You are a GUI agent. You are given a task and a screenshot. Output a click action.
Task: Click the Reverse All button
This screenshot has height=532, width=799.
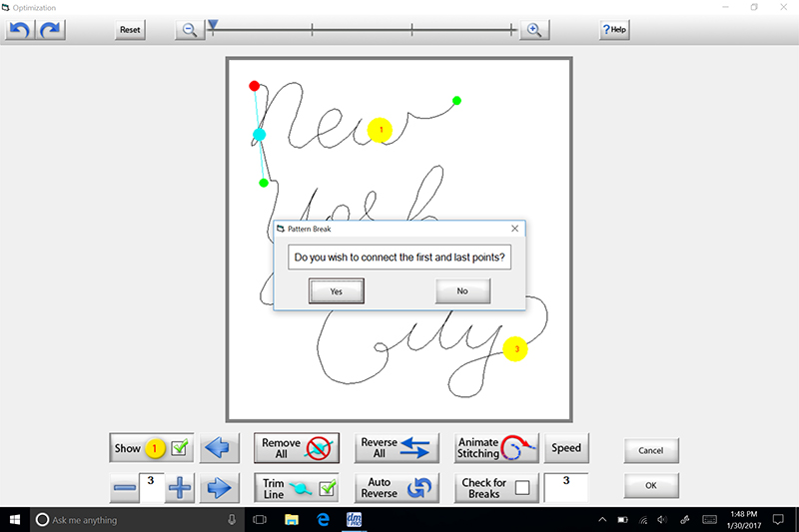397,448
